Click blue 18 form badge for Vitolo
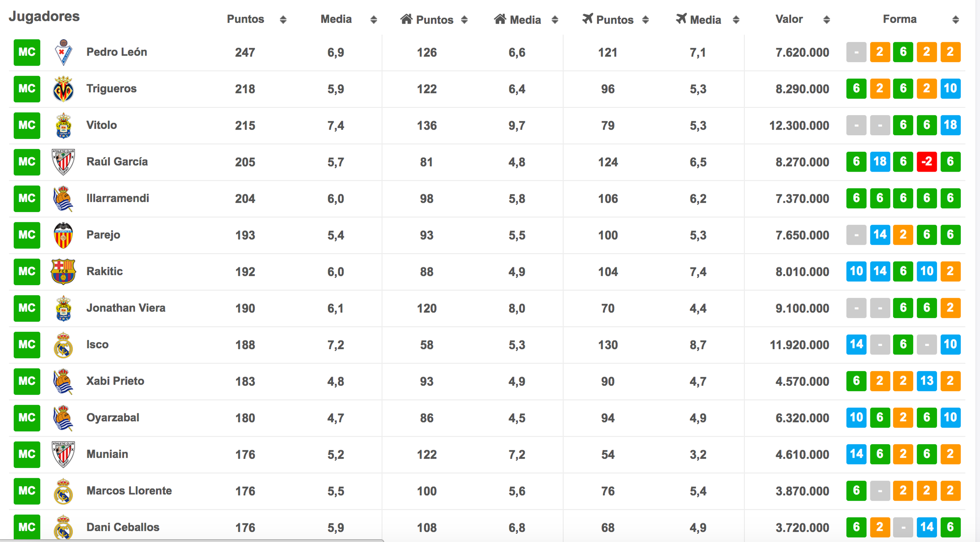This screenshot has height=542, width=980. tap(950, 125)
